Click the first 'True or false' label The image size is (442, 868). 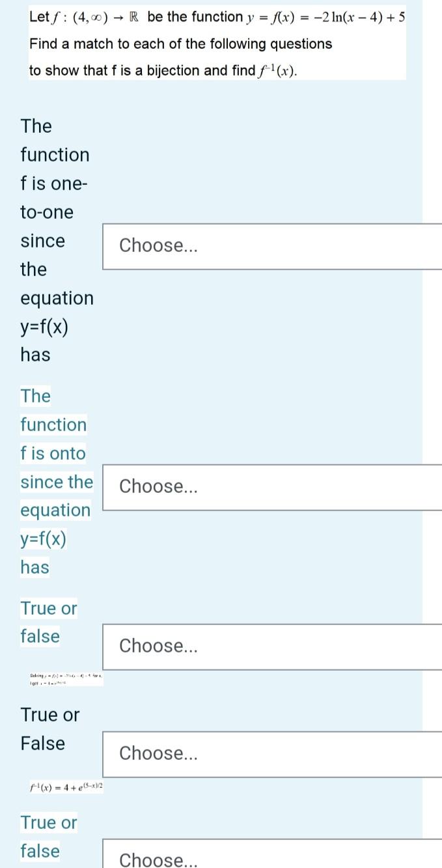49,622
